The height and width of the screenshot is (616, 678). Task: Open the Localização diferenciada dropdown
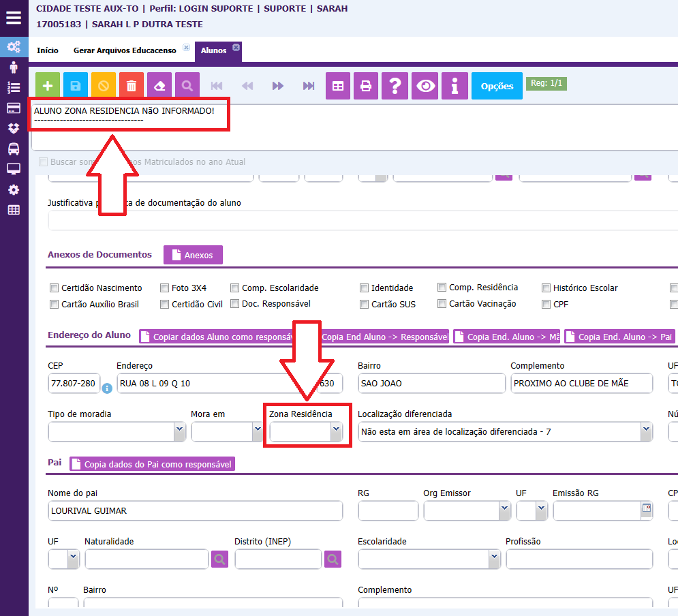click(x=504, y=431)
